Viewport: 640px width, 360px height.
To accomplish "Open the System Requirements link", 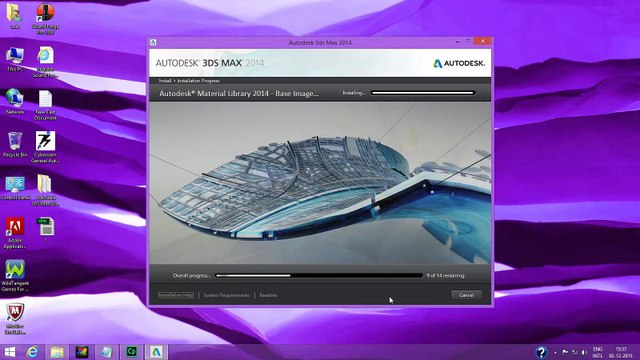I will click(226, 295).
